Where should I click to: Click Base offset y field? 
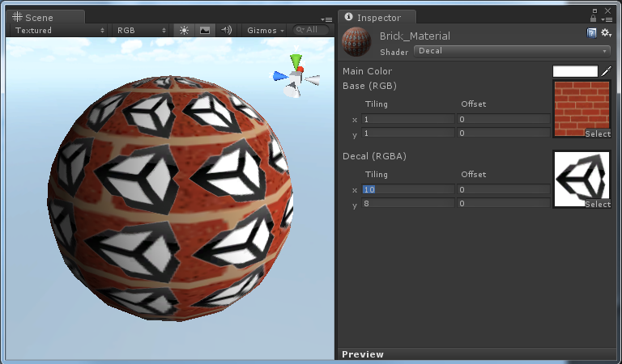pyautogui.click(x=504, y=133)
